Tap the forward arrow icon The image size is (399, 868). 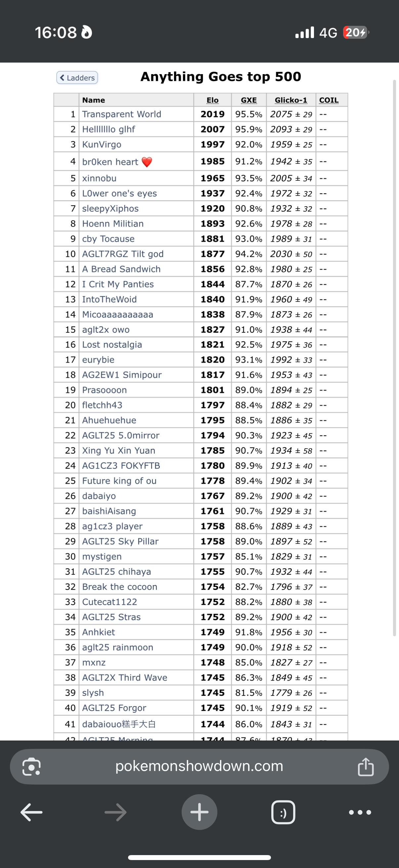115,812
